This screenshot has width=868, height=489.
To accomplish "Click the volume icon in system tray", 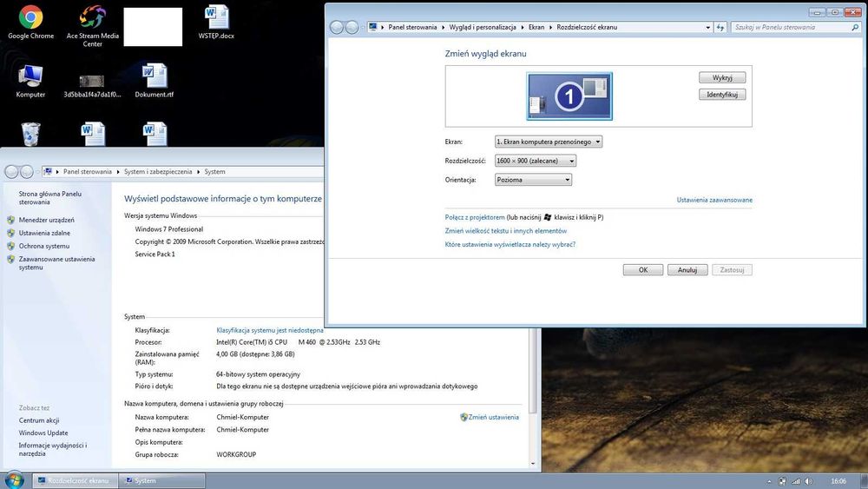I will click(809, 481).
